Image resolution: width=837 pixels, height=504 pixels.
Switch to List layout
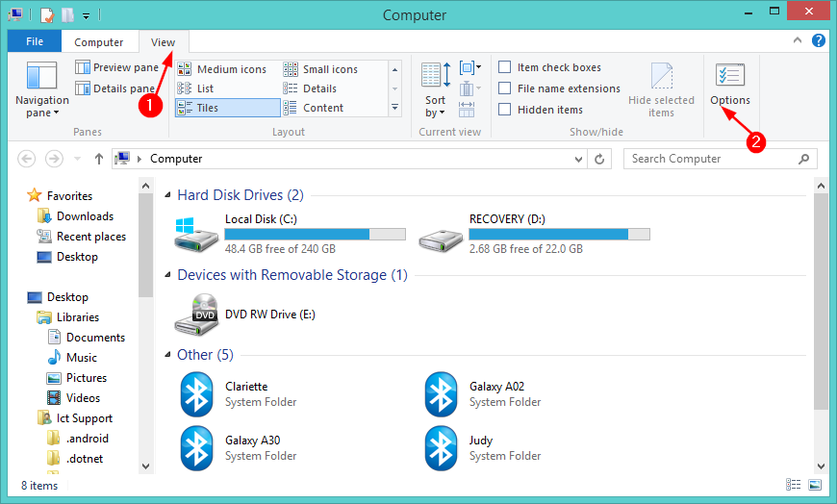(195, 88)
